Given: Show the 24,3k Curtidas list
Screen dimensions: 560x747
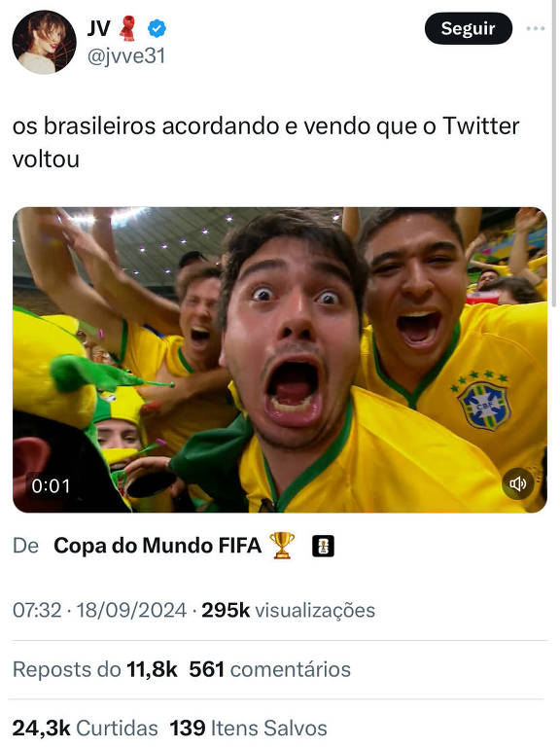Looking at the screenshot, I should click(85, 728).
